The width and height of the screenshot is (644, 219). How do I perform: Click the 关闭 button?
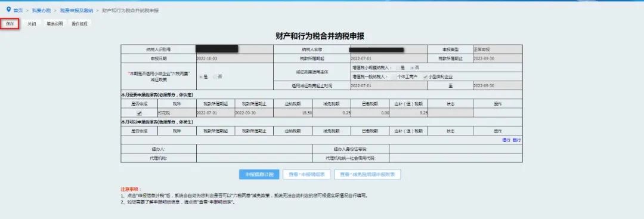tap(32, 24)
